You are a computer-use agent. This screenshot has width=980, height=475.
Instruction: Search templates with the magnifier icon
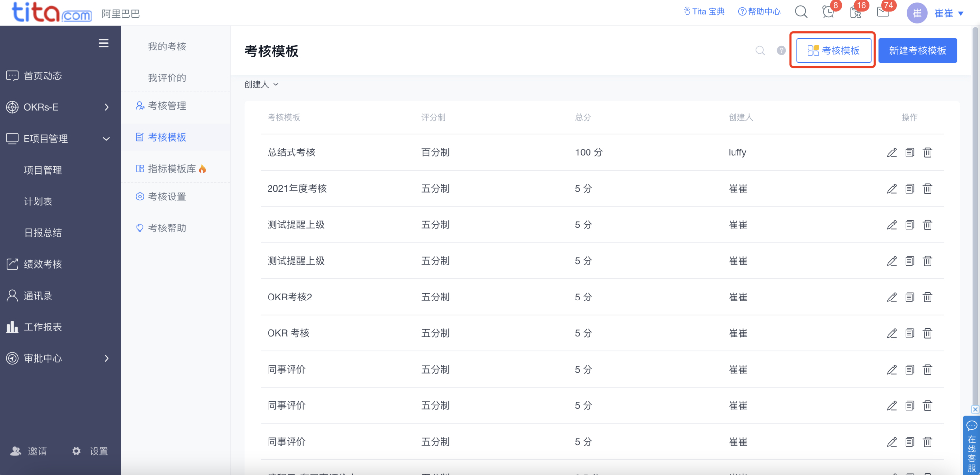[760, 50]
